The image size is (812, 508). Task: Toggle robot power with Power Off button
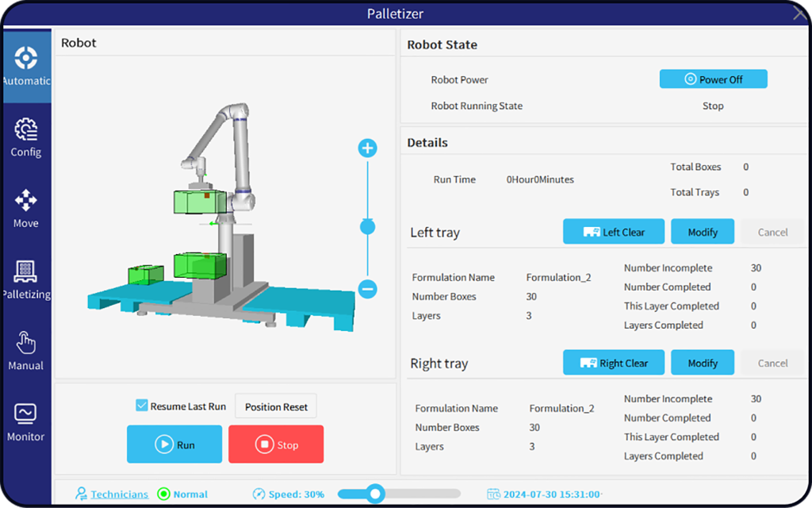713,79
